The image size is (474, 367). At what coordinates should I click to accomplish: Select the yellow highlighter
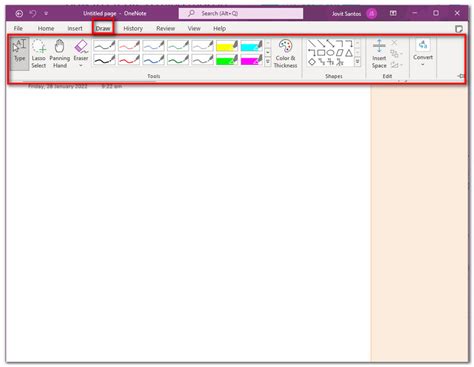(x=227, y=46)
